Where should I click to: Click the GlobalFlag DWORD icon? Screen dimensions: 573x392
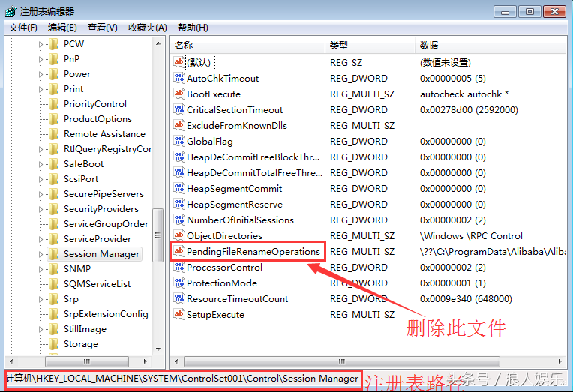pyautogui.click(x=178, y=141)
